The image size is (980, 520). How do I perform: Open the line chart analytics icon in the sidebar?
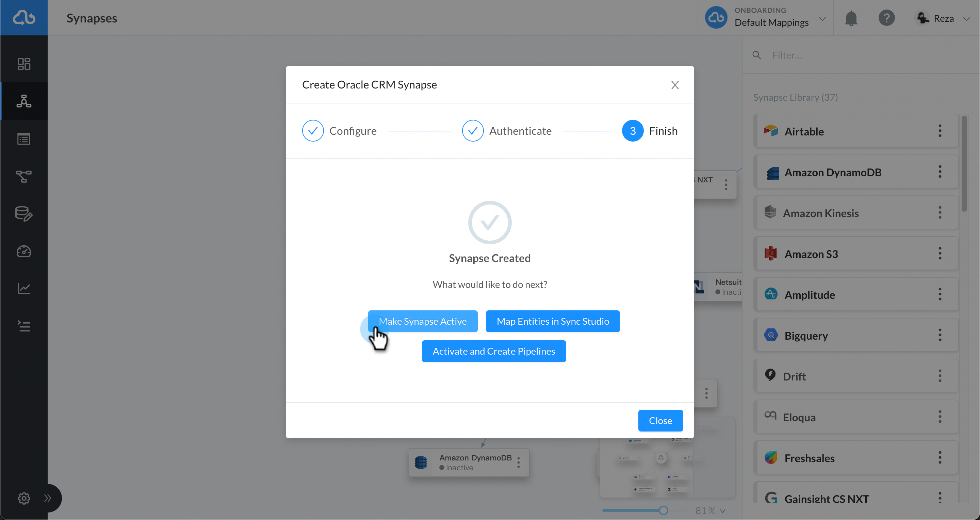(24, 288)
